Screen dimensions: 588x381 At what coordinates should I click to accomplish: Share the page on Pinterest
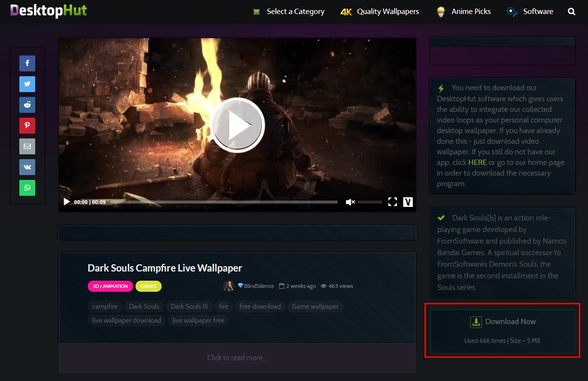(27, 125)
